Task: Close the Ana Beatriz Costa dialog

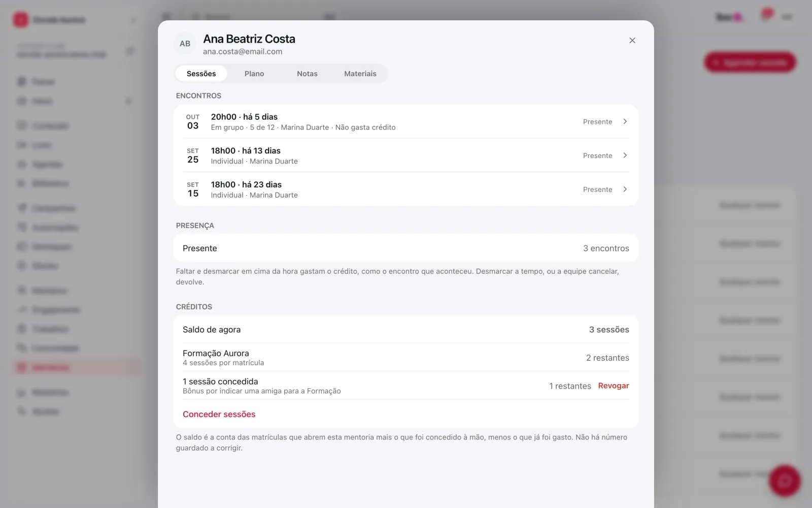Action: pos(632,41)
